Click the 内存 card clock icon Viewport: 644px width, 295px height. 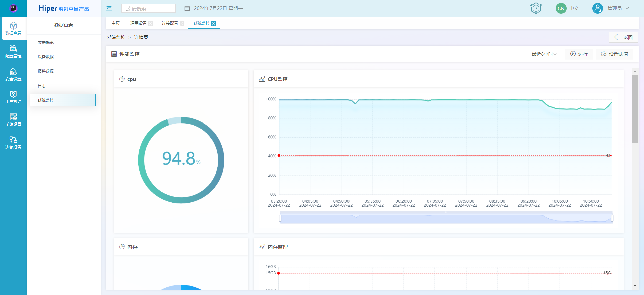coord(122,247)
